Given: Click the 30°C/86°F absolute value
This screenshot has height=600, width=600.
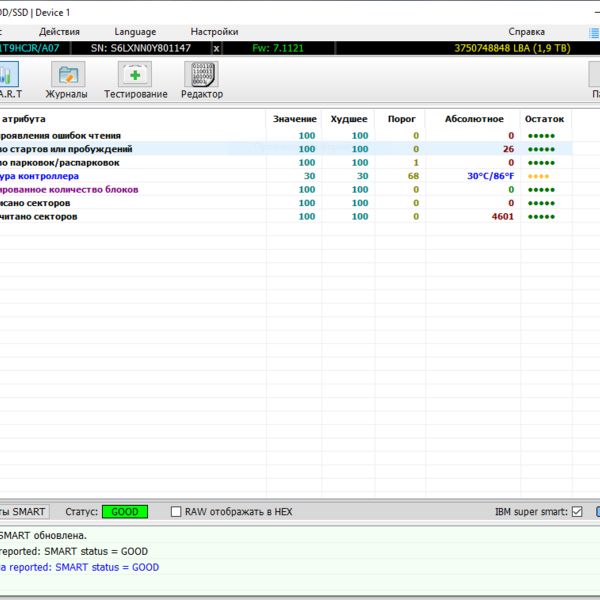Looking at the screenshot, I should point(490,176).
